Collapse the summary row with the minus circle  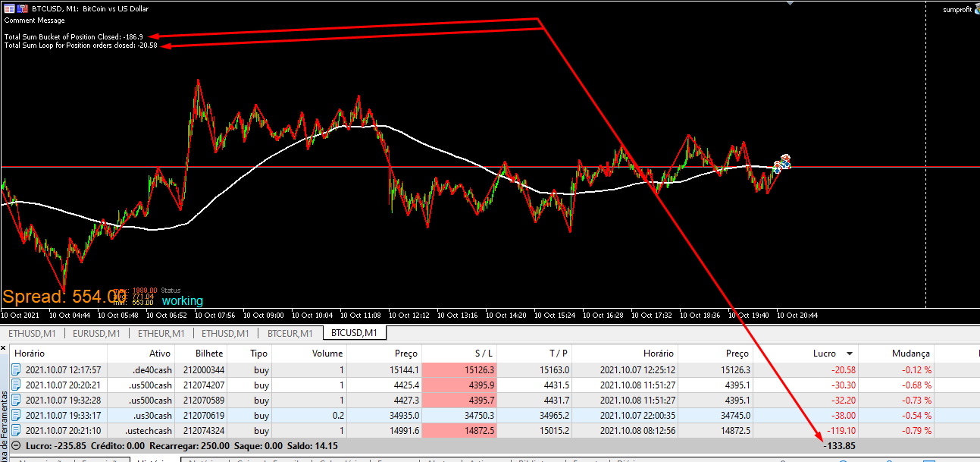tap(16, 446)
